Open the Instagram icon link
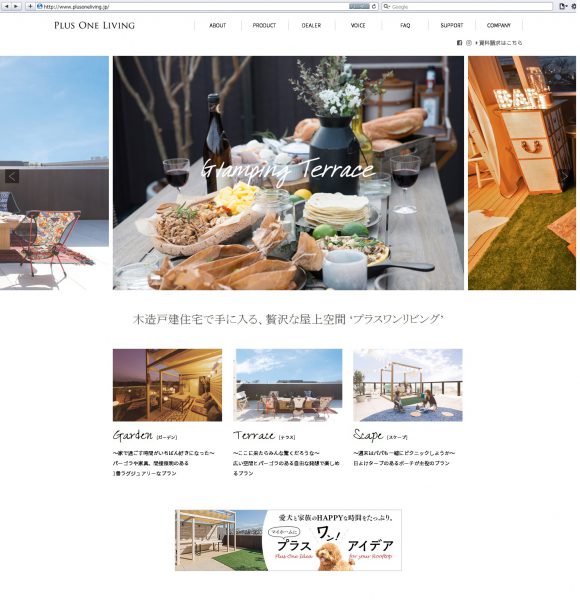This screenshot has width=580, height=607. (x=469, y=43)
